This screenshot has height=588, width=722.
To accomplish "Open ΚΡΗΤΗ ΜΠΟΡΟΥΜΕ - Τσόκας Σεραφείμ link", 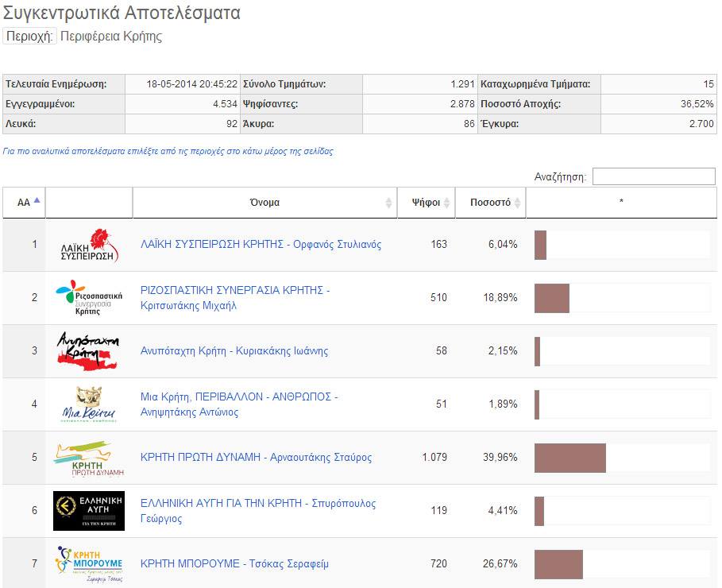I will (234, 564).
